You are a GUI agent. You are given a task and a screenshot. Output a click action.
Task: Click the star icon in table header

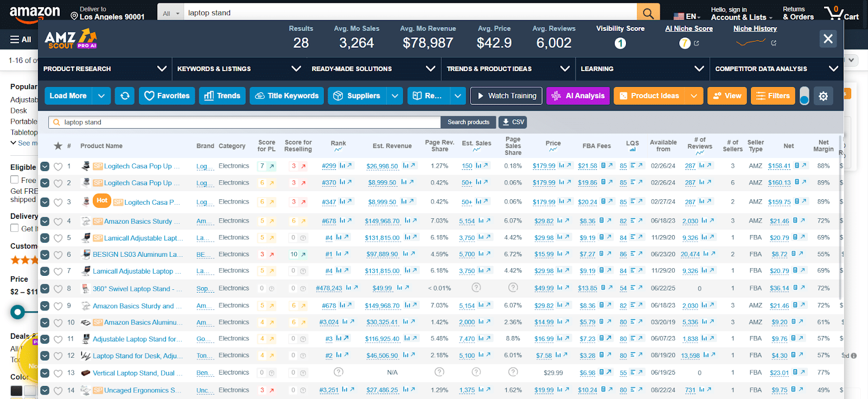click(58, 145)
